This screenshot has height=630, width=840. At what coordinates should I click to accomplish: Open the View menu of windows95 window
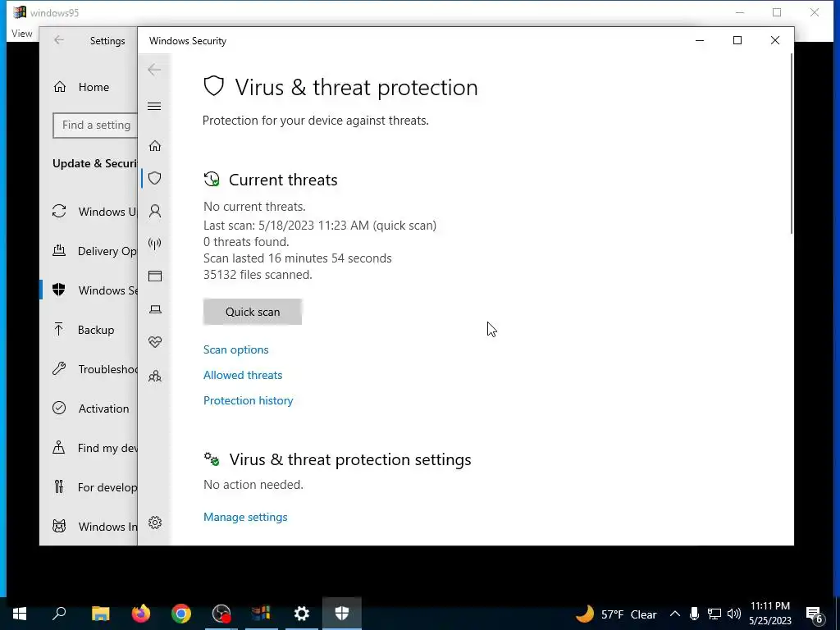click(x=22, y=33)
